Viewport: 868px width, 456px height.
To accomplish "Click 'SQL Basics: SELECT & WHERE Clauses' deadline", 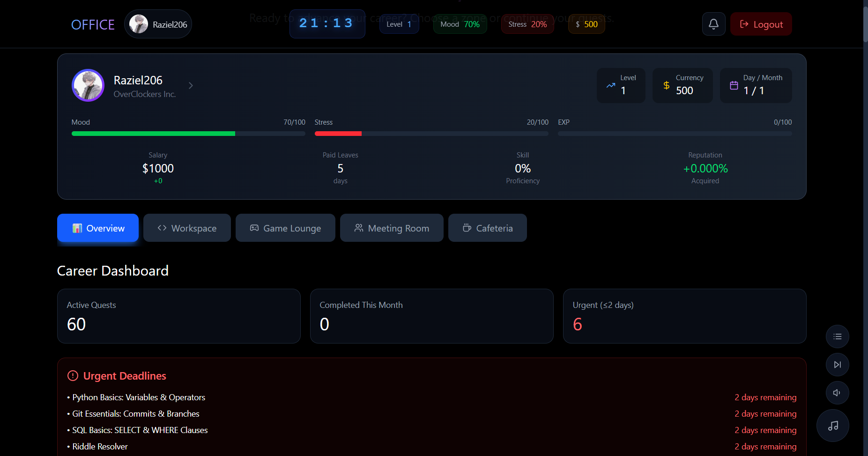I will tap(140, 430).
